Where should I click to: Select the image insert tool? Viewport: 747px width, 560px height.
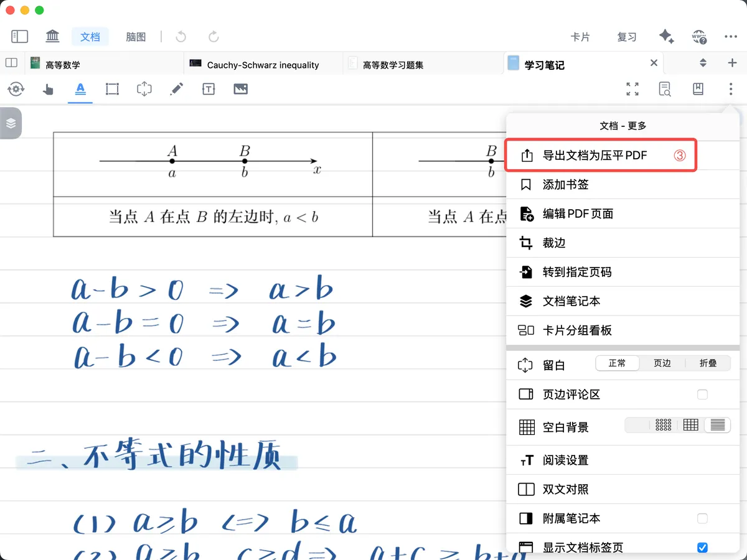[241, 89]
